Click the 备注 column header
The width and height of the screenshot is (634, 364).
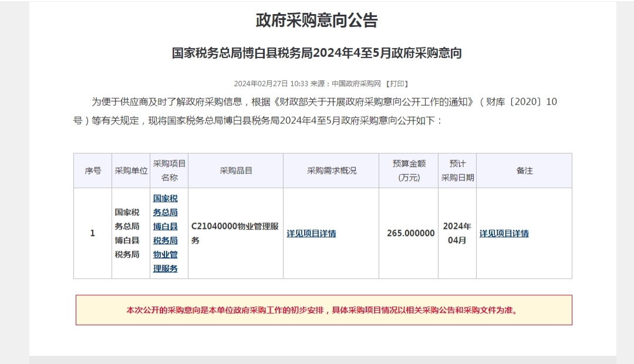pyautogui.click(x=524, y=171)
